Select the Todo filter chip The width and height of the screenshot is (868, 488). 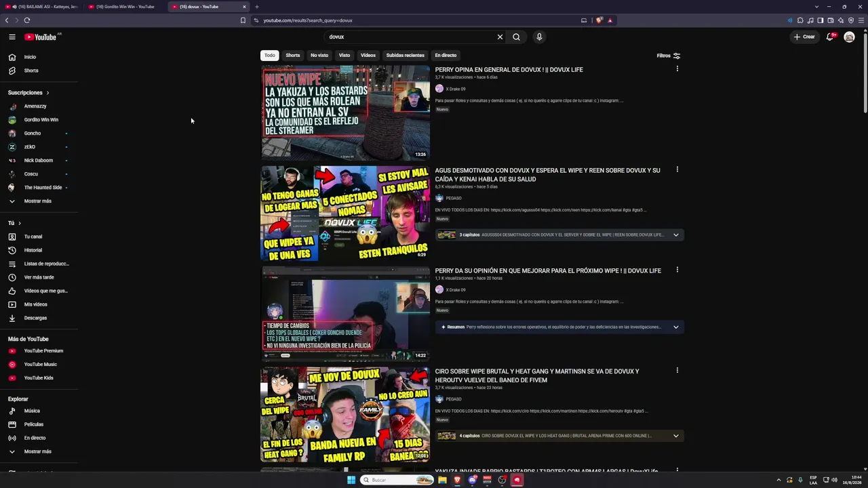click(x=270, y=56)
